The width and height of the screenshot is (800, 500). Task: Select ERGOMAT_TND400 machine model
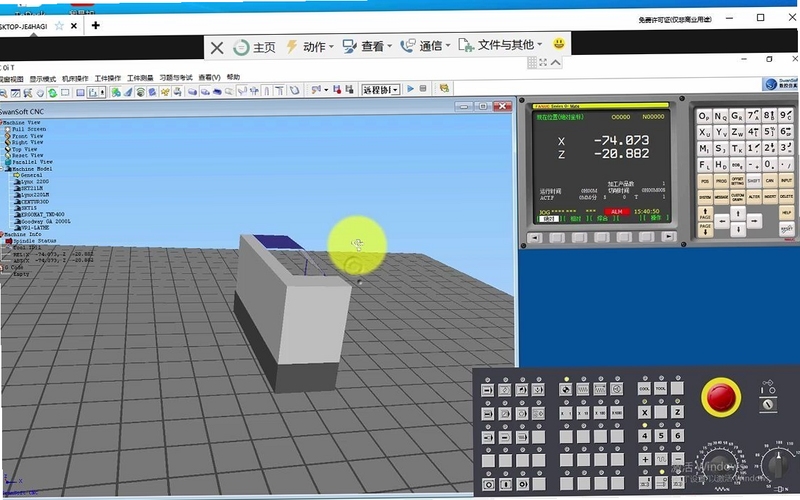[x=42, y=215]
